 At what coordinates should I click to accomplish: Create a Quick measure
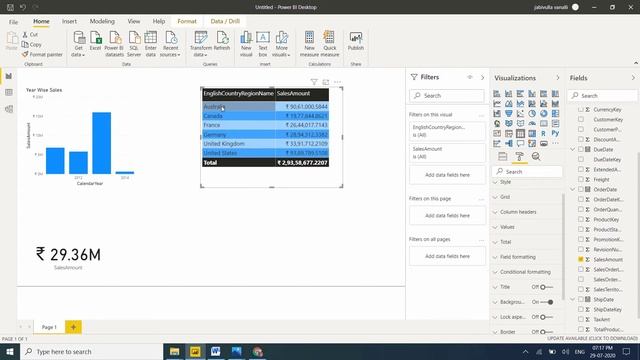(330, 44)
